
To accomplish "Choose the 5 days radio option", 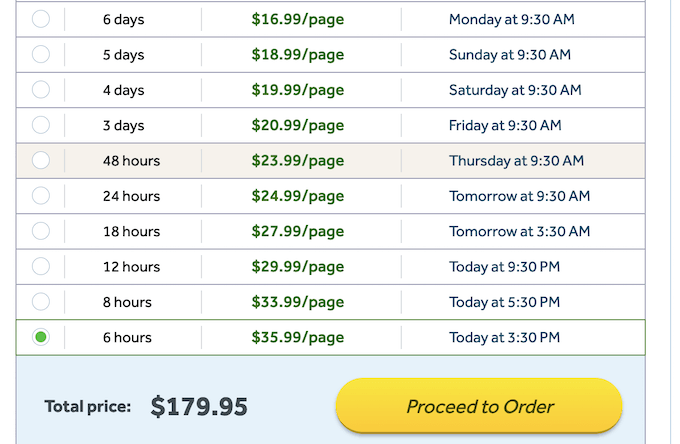I will (41, 55).
